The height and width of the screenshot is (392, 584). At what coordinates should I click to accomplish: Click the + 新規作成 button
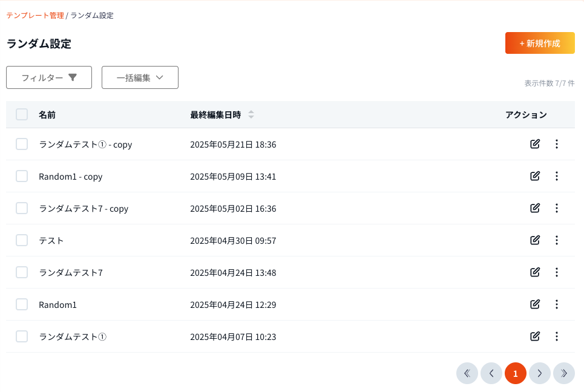[540, 44]
